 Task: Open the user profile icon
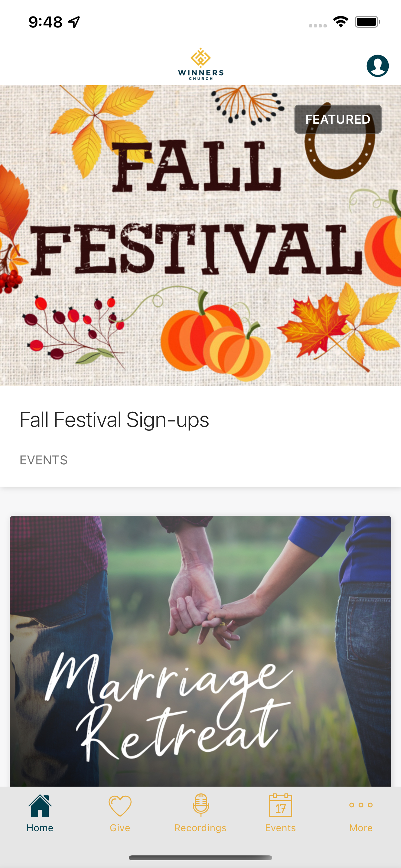coord(377,66)
